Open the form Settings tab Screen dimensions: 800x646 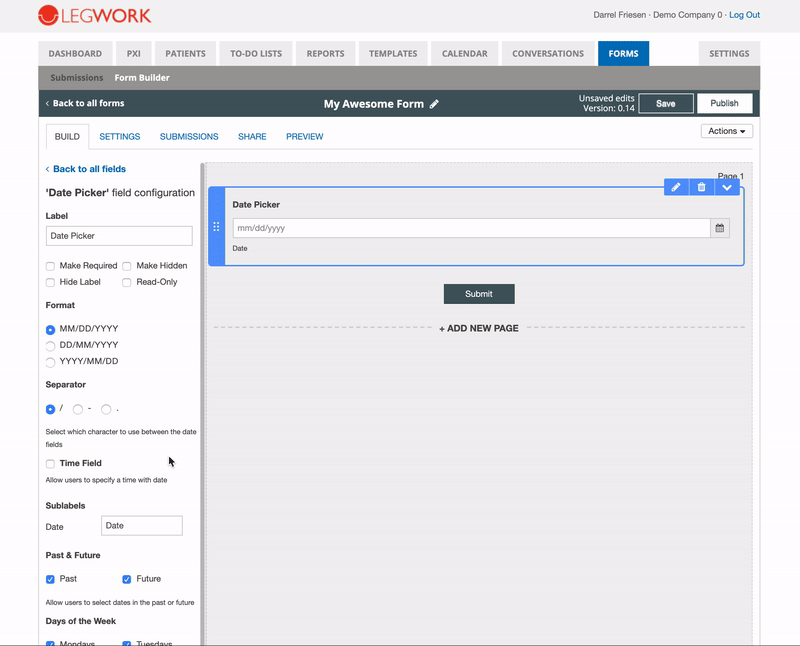pyautogui.click(x=119, y=137)
